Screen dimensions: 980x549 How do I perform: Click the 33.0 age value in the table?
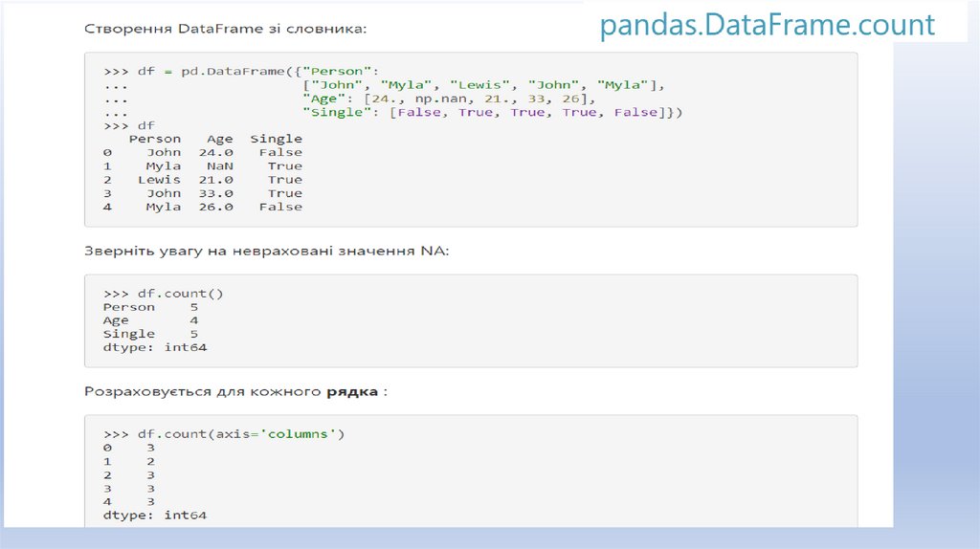click(215, 193)
